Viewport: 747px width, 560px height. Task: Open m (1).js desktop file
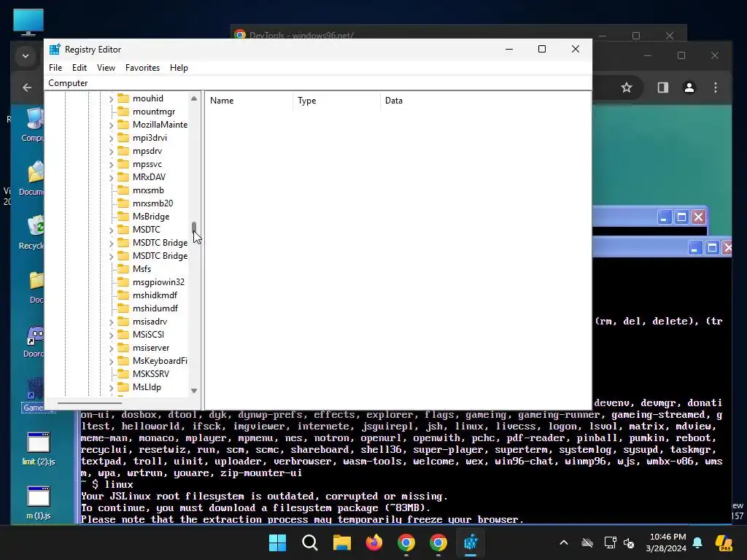(x=39, y=503)
